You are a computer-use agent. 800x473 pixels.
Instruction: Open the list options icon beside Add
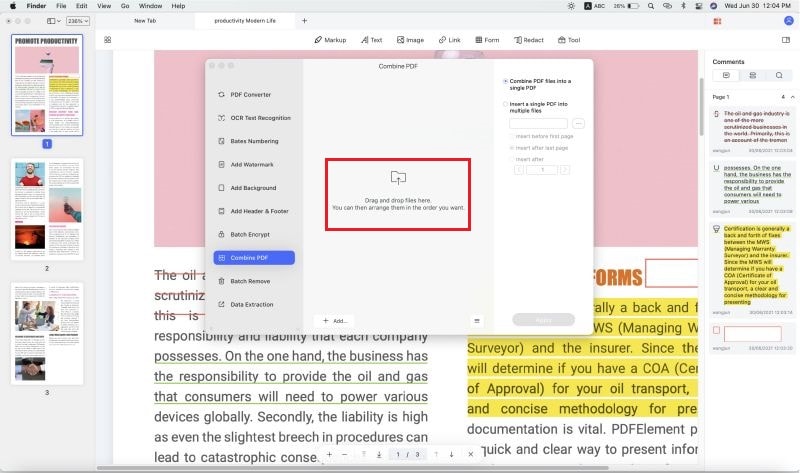477,321
